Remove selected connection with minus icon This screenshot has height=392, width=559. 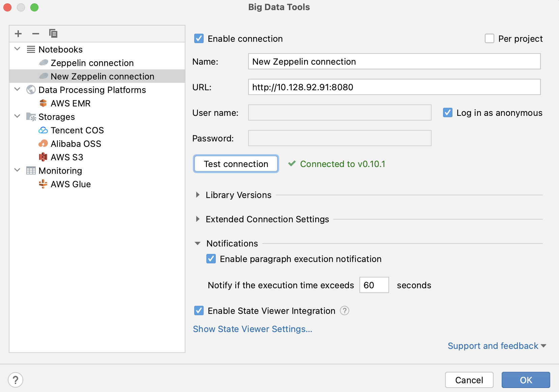36,34
